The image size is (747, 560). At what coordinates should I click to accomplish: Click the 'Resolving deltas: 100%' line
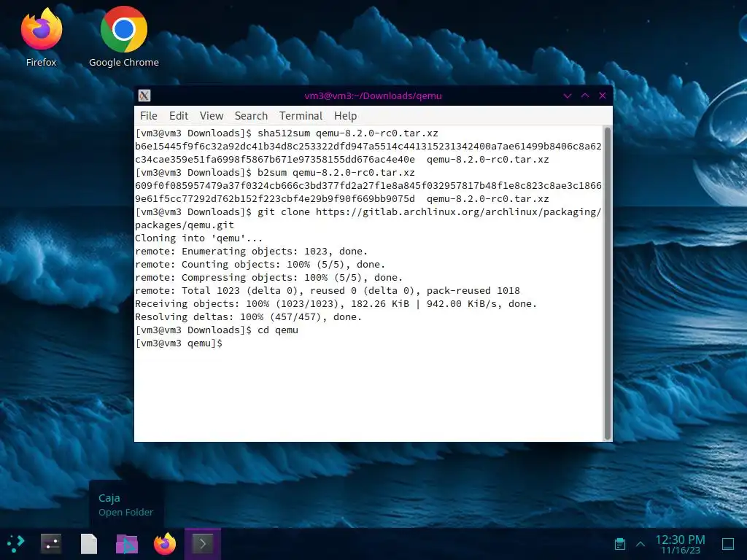tap(248, 316)
